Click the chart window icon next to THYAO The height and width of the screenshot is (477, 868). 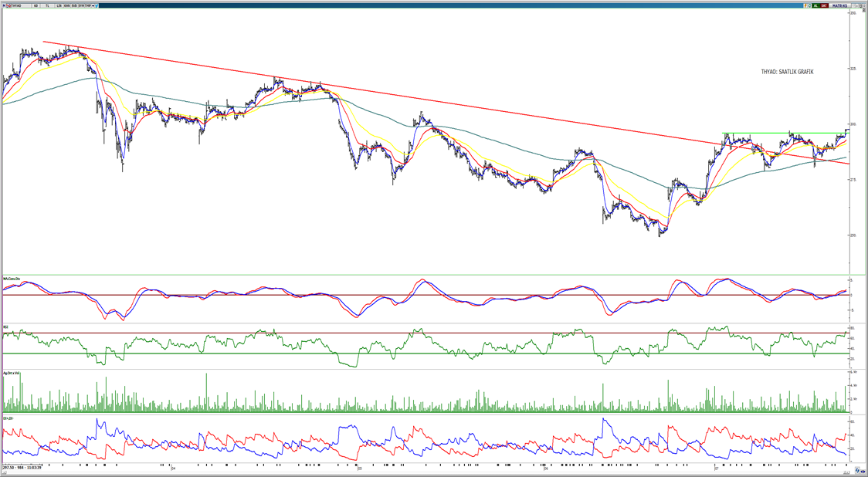tap(9, 5)
